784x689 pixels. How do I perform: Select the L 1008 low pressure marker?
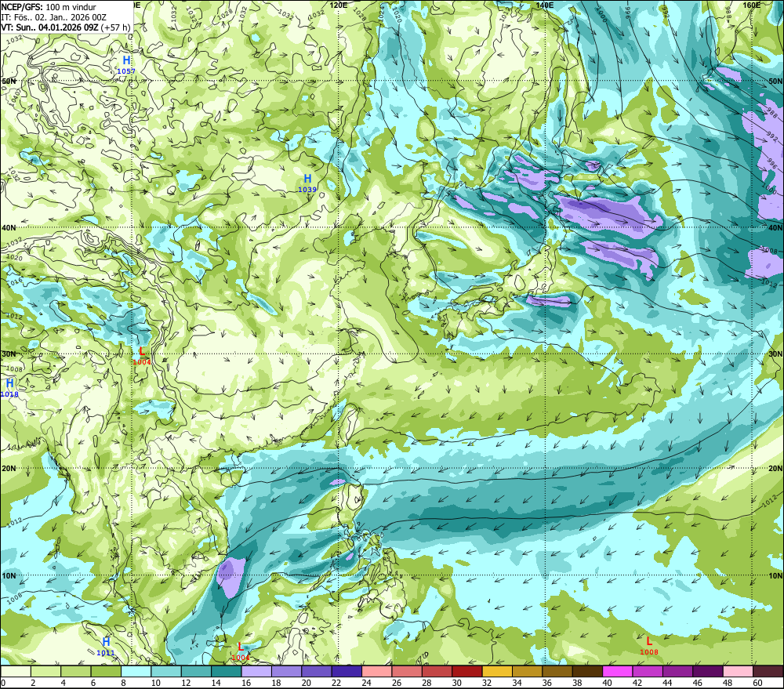649,645
